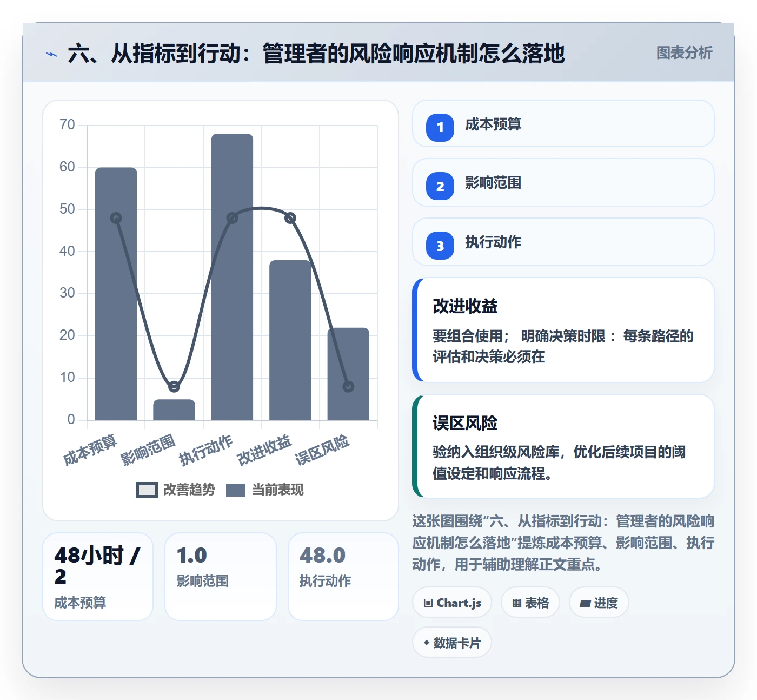The width and height of the screenshot is (757, 700).
Task: Click the 数据卡片 tag
Action: click(452, 643)
